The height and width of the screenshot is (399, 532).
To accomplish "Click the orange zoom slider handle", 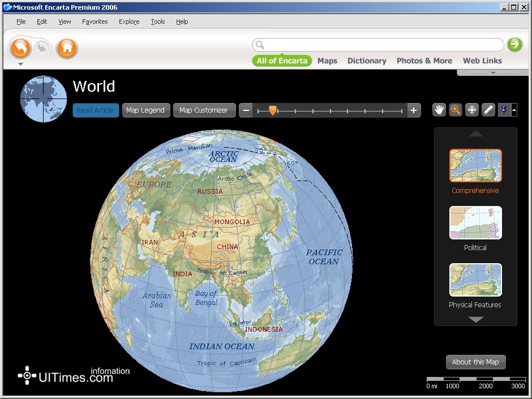I will click(273, 110).
